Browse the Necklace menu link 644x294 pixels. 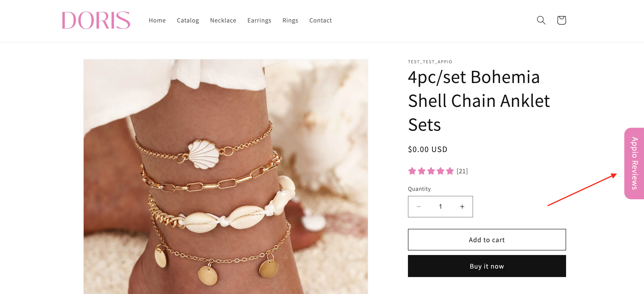point(223,20)
